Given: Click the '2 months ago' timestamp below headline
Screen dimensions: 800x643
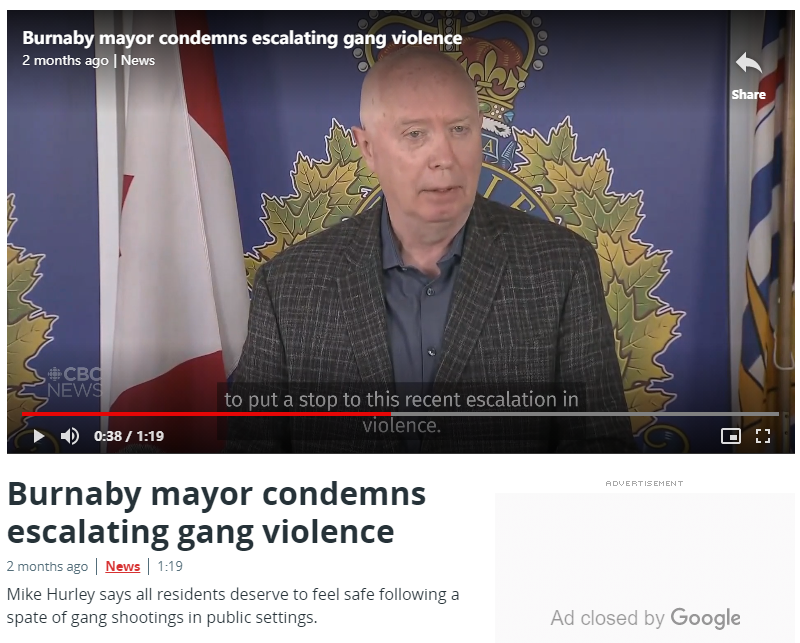Looking at the screenshot, I should pyautogui.click(x=47, y=566).
